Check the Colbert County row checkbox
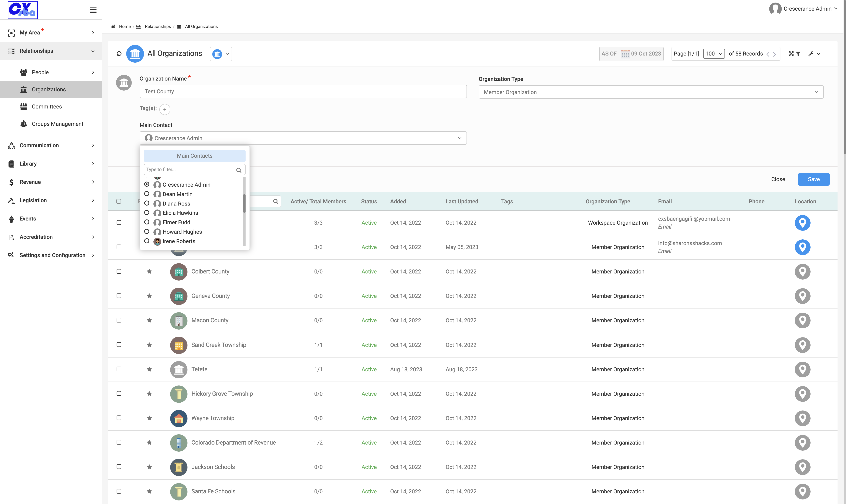The width and height of the screenshot is (846, 504). coord(119,271)
